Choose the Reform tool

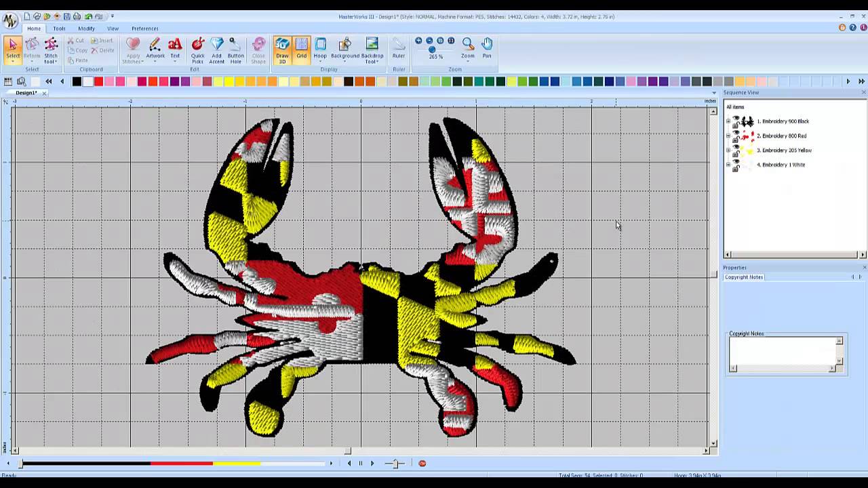[32, 49]
